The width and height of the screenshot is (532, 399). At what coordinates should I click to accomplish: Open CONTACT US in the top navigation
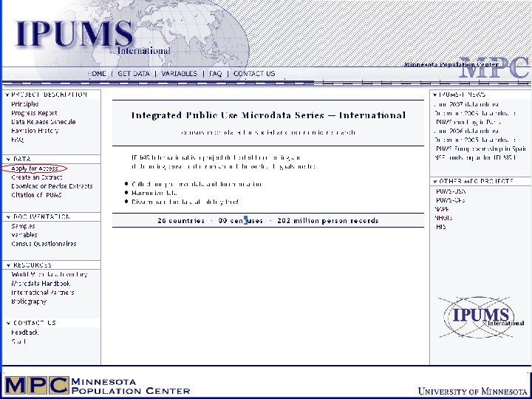(254, 74)
